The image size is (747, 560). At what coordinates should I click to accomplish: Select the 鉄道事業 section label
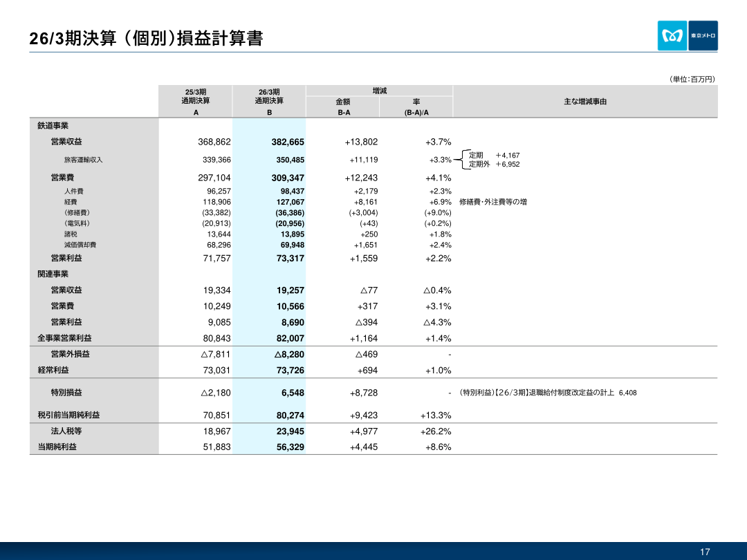point(53,126)
